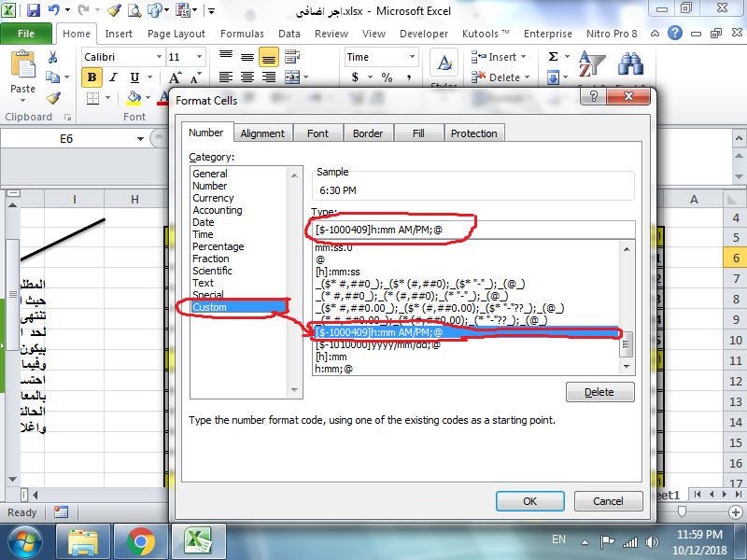Click the Name Box showing E6
The width and height of the screenshot is (747, 560).
point(66,138)
